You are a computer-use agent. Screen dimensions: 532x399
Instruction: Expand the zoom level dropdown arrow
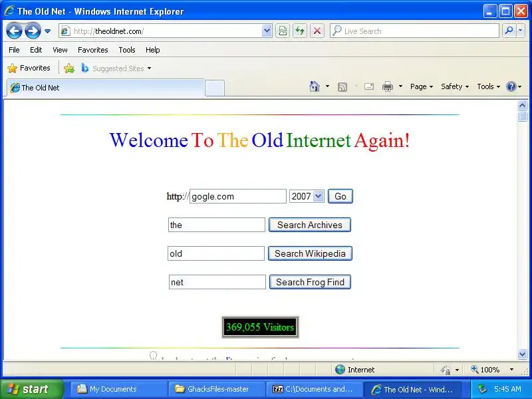tap(511, 370)
